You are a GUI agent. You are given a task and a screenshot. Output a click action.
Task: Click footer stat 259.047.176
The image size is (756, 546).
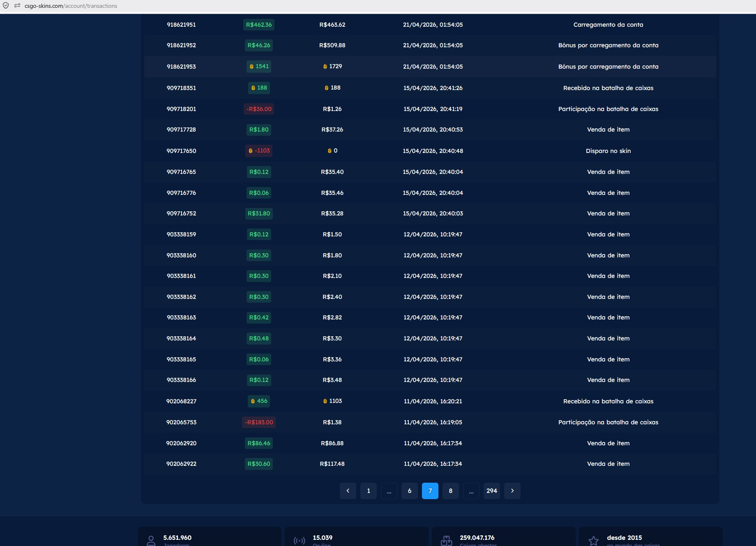pyautogui.click(x=477, y=538)
